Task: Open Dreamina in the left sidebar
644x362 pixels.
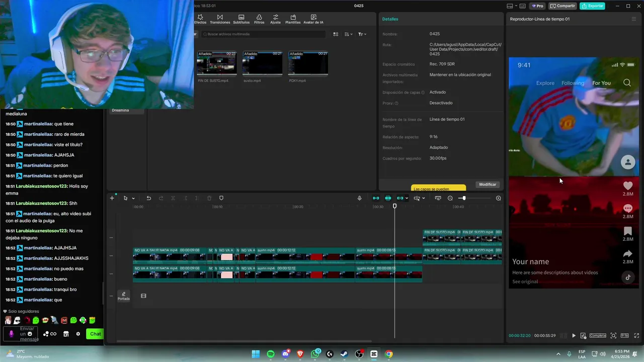Action: [x=120, y=110]
